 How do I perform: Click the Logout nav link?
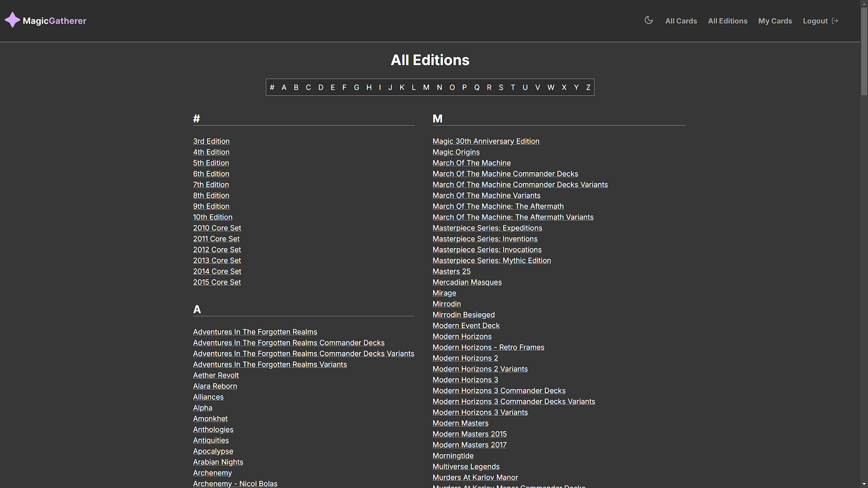[815, 21]
